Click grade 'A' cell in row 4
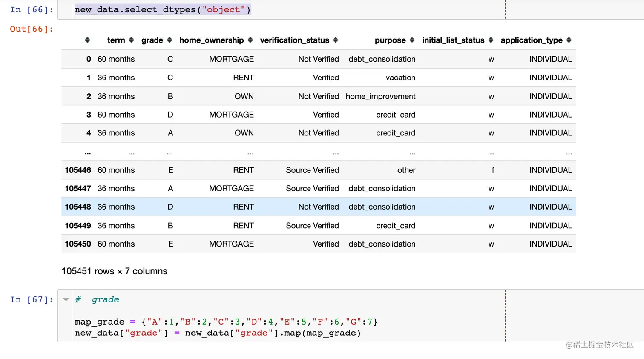This screenshot has height=359, width=644. tap(170, 133)
